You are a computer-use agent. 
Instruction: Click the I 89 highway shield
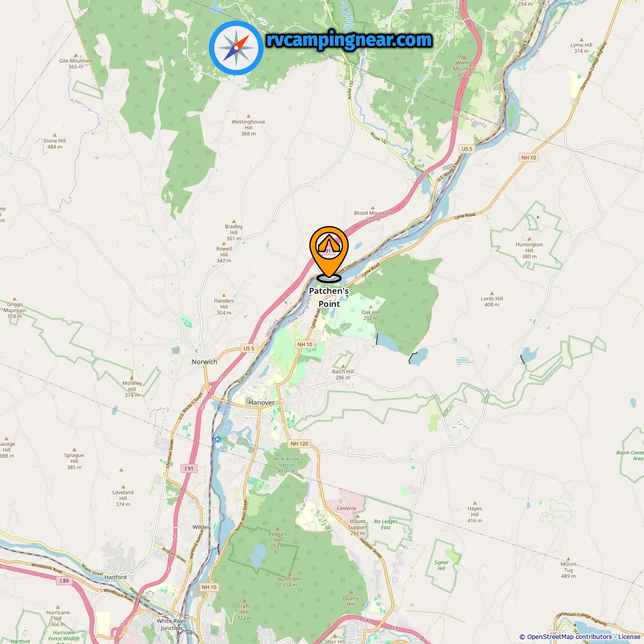pyautogui.click(x=64, y=581)
